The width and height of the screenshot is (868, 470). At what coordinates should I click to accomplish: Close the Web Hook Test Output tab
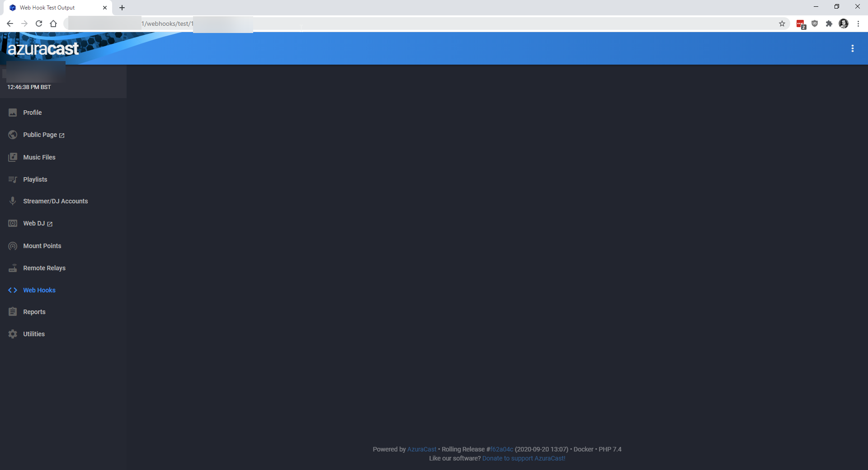(x=105, y=8)
